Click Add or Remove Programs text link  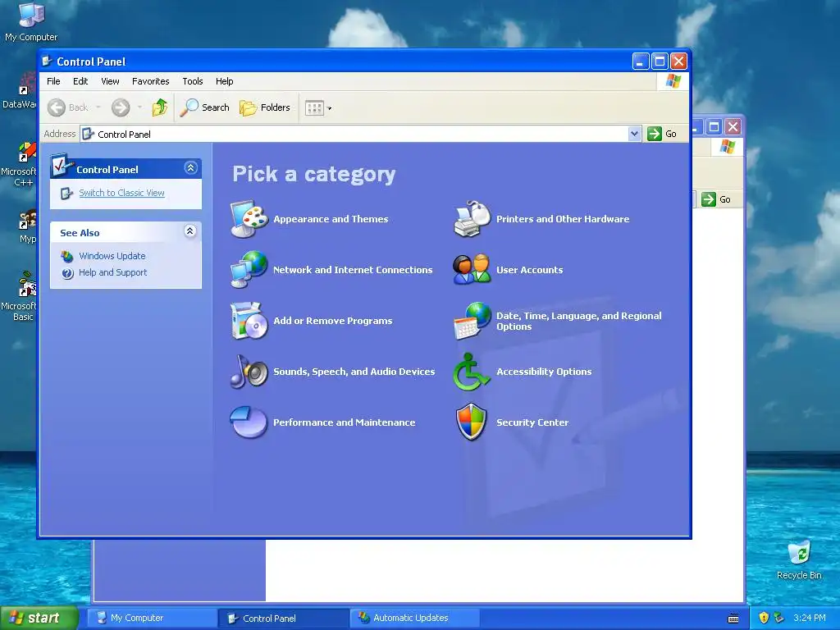[333, 321]
